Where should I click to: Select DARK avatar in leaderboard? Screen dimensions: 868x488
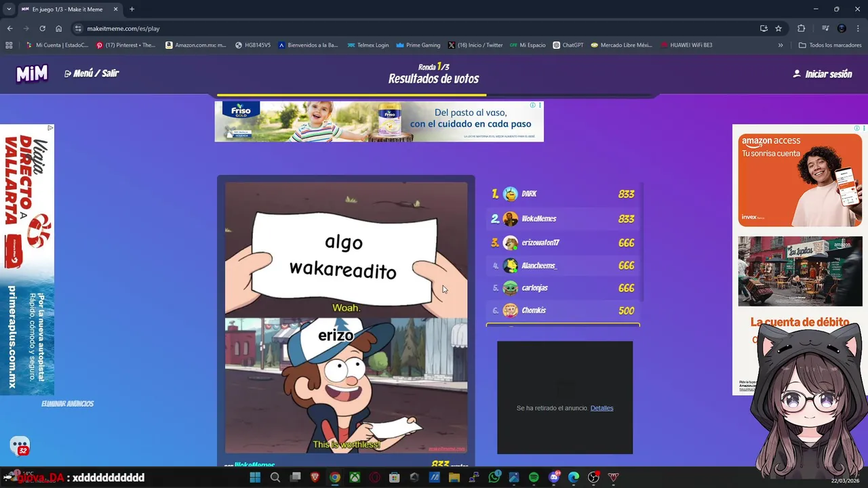[x=511, y=194]
